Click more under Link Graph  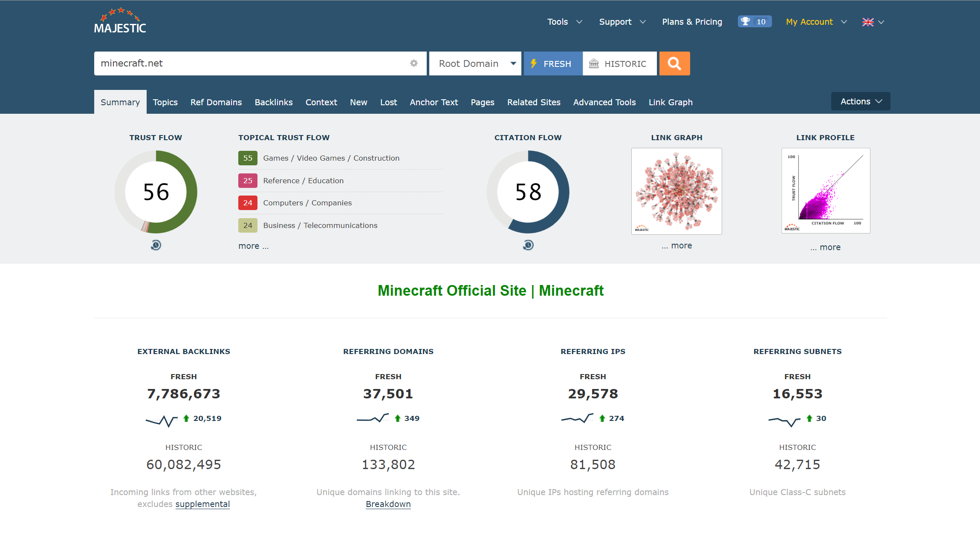coord(677,245)
